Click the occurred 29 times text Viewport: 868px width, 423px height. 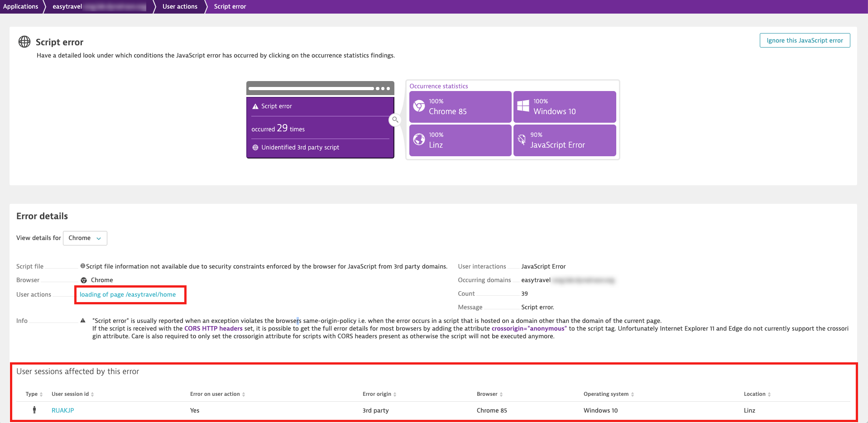[278, 128]
